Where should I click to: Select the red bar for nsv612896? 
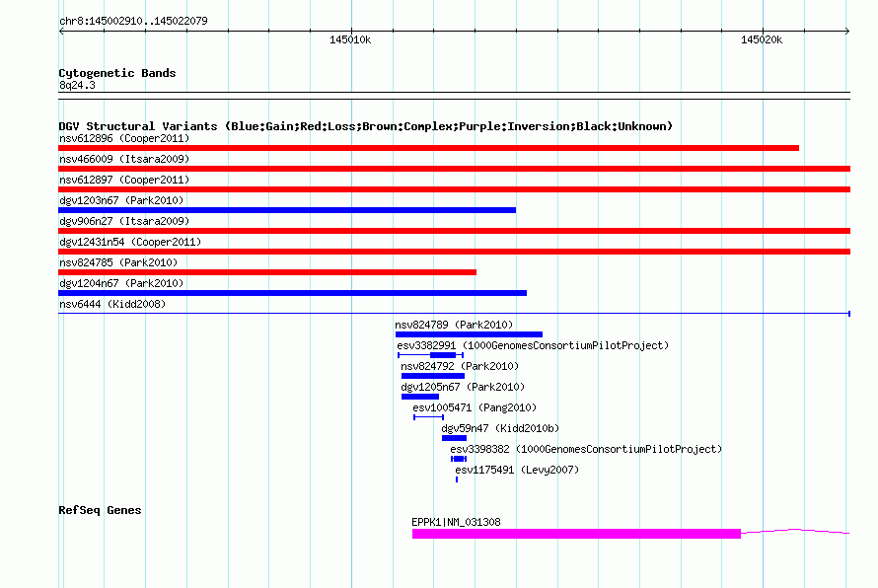coord(428,148)
